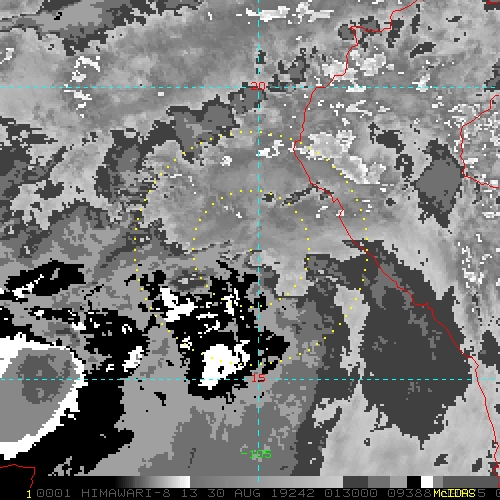
Task: Click the bright white convective core near 15
Action: click(x=222, y=363)
